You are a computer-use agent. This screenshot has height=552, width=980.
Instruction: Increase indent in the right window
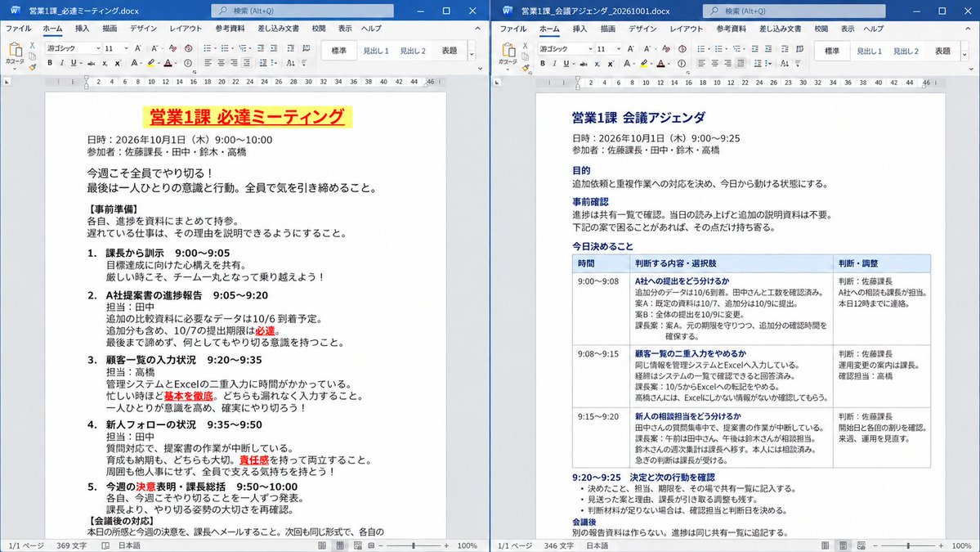point(767,48)
